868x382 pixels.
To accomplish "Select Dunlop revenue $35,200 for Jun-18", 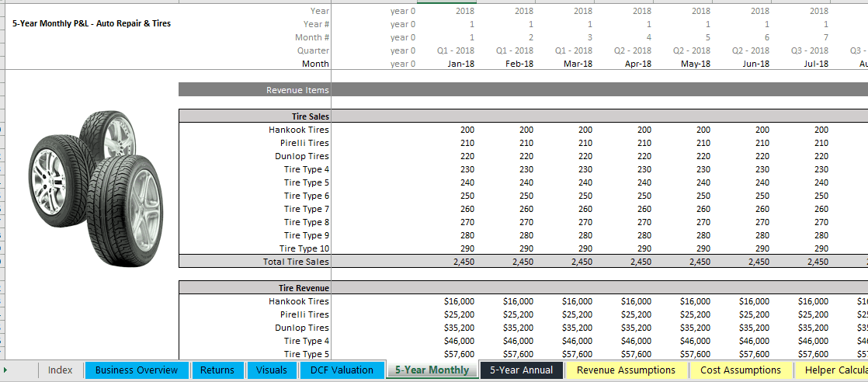I will (754, 328).
